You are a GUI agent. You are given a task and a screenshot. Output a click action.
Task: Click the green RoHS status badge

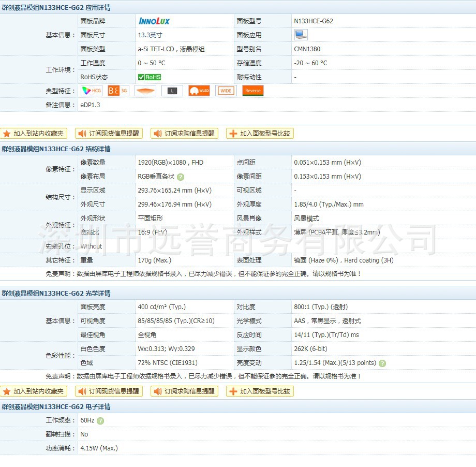(150, 77)
